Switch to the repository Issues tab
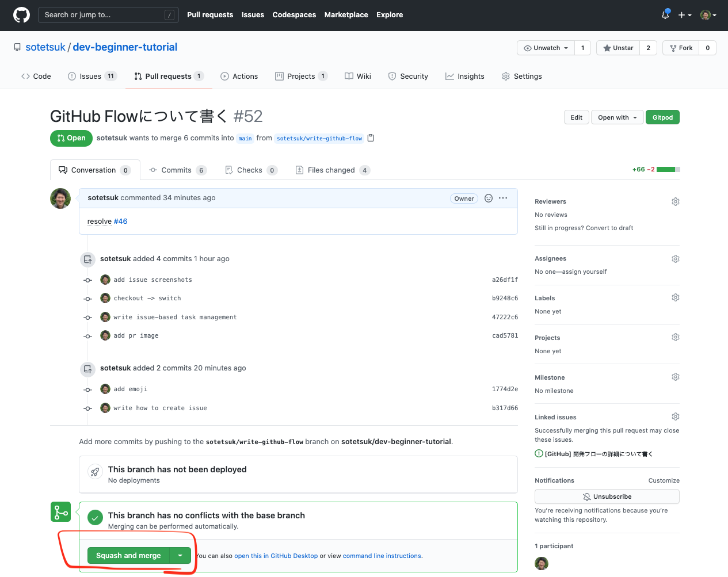Image resolution: width=728 pixels, height=577 pixels. point(92,76)
